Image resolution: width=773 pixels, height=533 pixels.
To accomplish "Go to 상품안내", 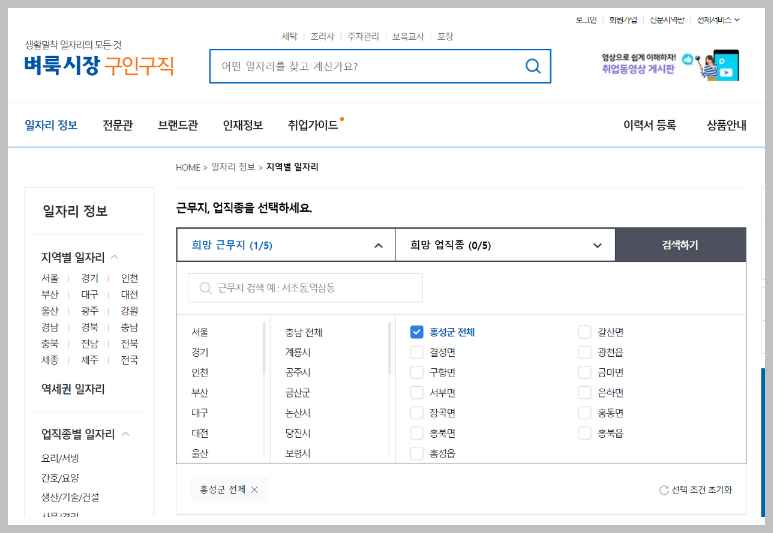I will [x=726, y=125].
